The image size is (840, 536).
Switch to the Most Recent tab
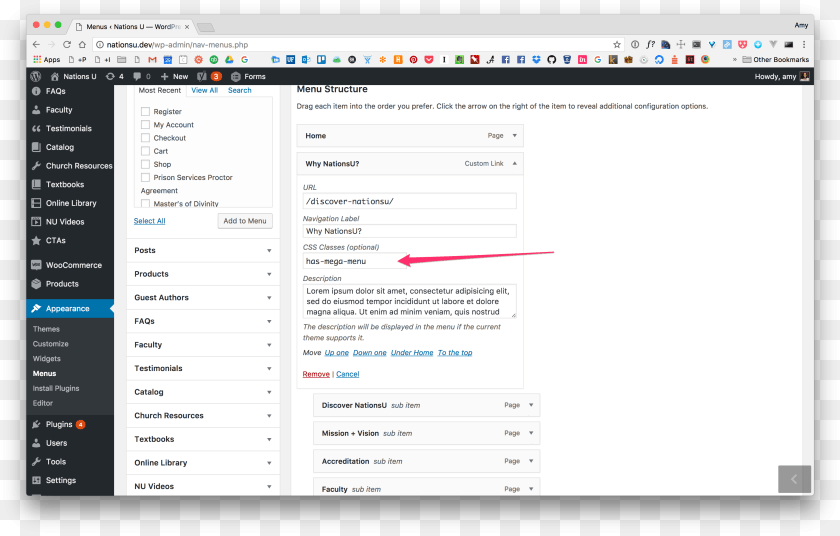160,90
